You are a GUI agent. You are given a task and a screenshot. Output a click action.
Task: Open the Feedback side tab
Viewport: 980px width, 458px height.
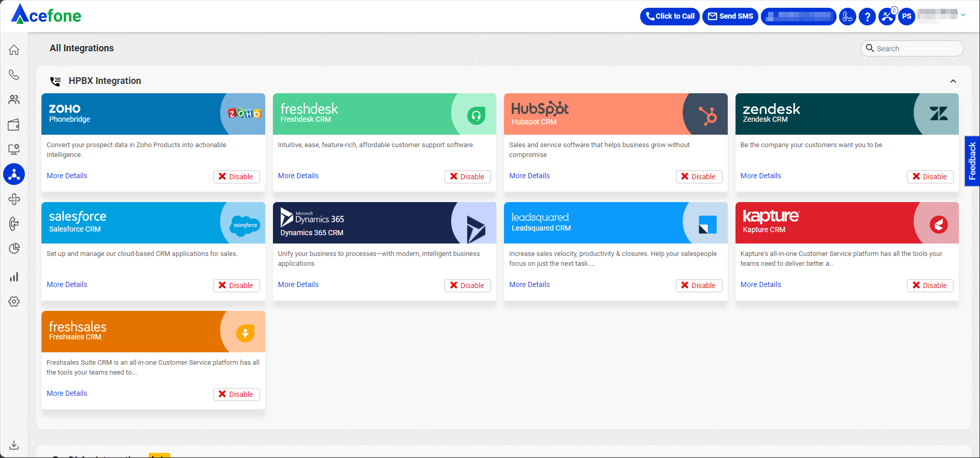(972, 161)
